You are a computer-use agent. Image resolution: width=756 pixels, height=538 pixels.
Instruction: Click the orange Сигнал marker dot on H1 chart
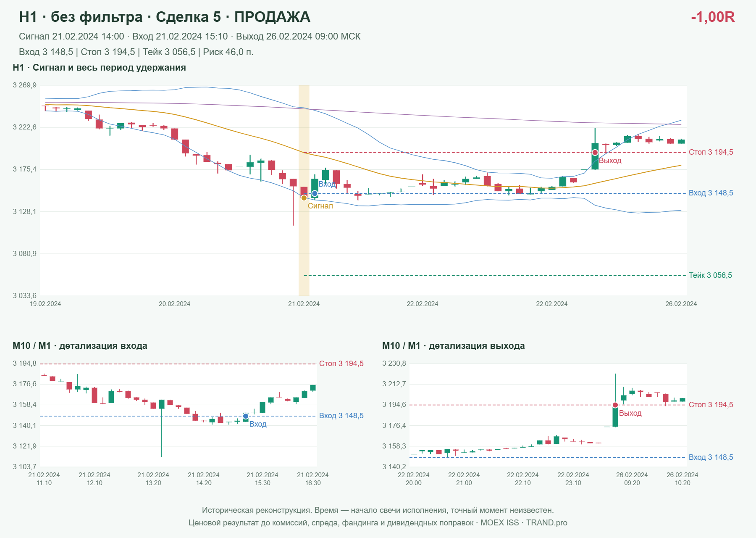304,198
